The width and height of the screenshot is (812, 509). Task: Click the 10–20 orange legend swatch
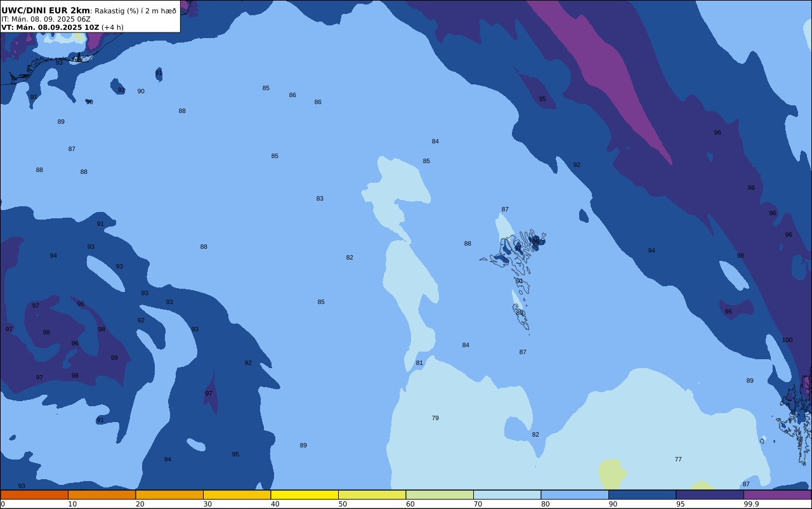(x=101, y=494)
